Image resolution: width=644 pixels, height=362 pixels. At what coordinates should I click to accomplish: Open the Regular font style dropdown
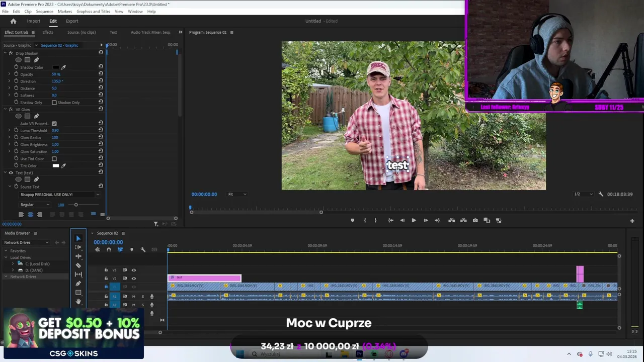tap(35, 205)
